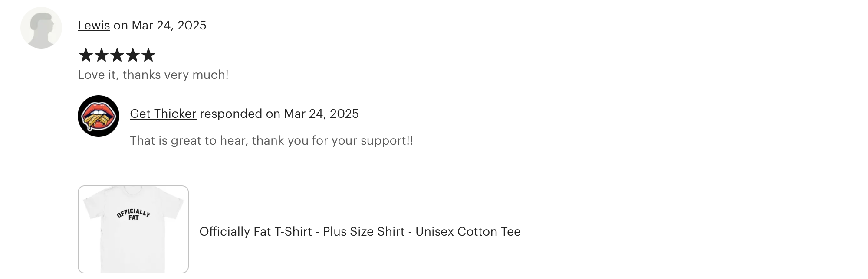Click the fifth rating star

click(148, 55)
